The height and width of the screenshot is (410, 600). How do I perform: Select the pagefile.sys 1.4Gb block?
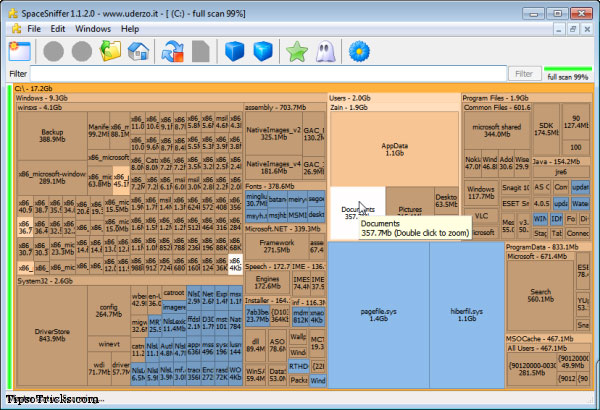click(x=378, y=315)
